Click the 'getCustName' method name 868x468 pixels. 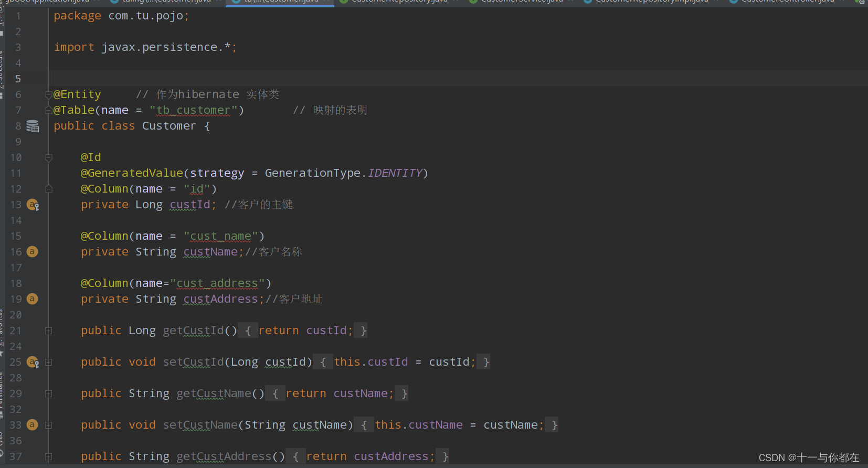(x=214, y=393)
